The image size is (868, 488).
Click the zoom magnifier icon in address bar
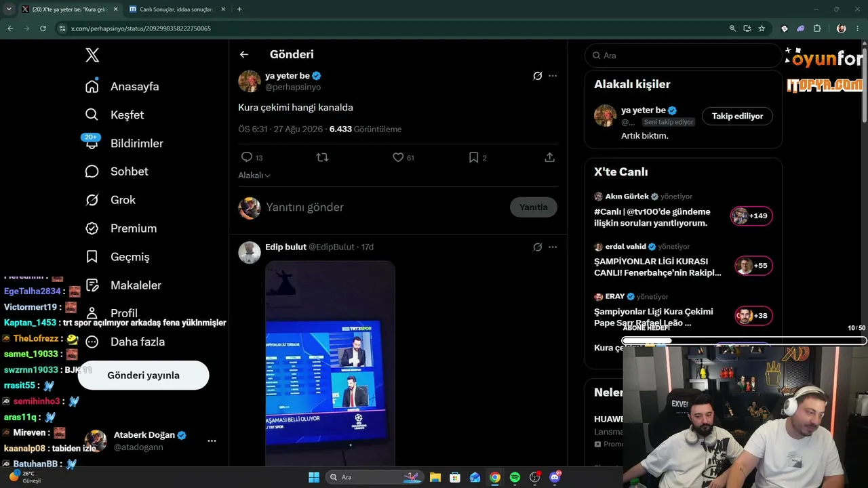click(x=732, y=28)
